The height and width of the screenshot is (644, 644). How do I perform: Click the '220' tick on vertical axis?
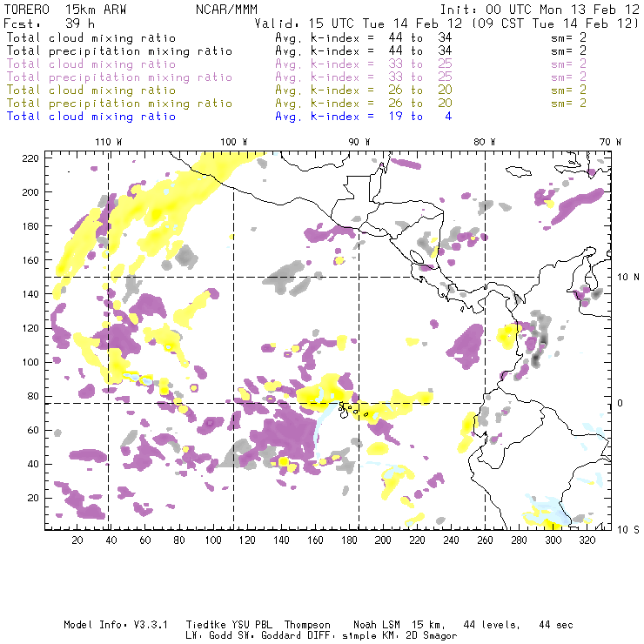(x=30, y=158)
